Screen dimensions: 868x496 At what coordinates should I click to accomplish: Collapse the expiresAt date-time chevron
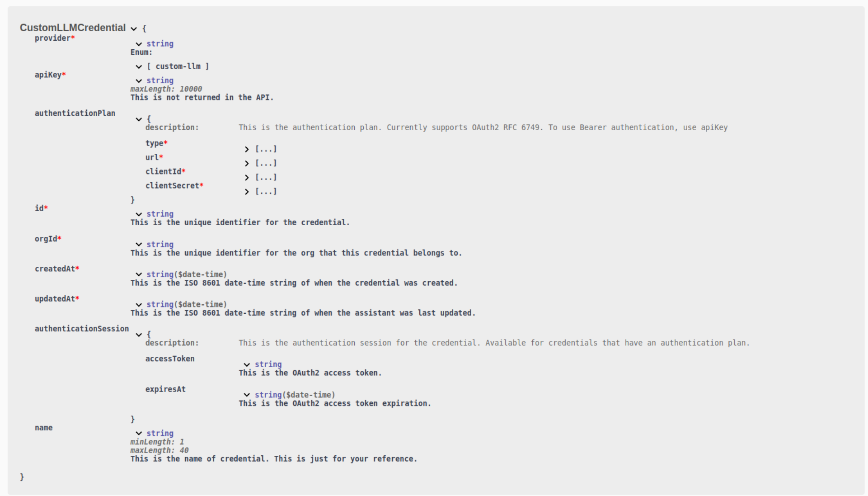247,395
